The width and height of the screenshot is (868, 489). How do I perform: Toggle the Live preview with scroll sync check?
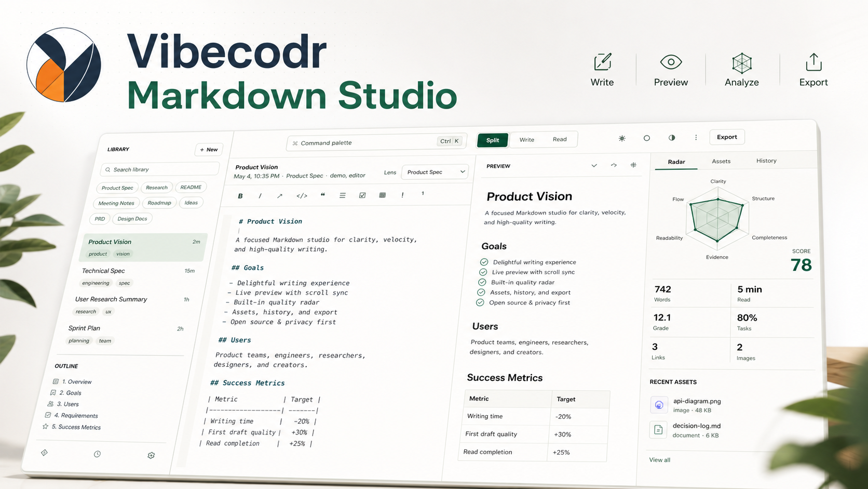[483, 272]
